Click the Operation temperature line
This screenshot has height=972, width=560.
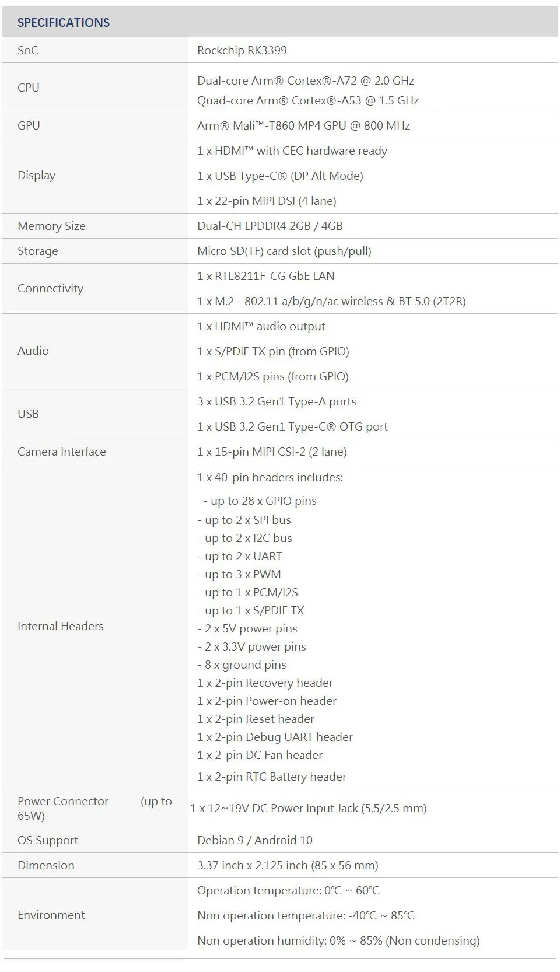click(x=288, y=890)
